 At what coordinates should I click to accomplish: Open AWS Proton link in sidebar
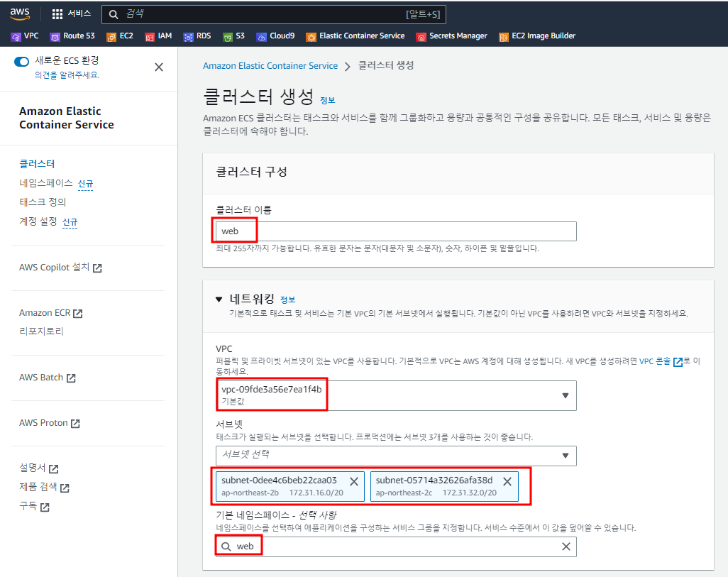click(44, 423)
